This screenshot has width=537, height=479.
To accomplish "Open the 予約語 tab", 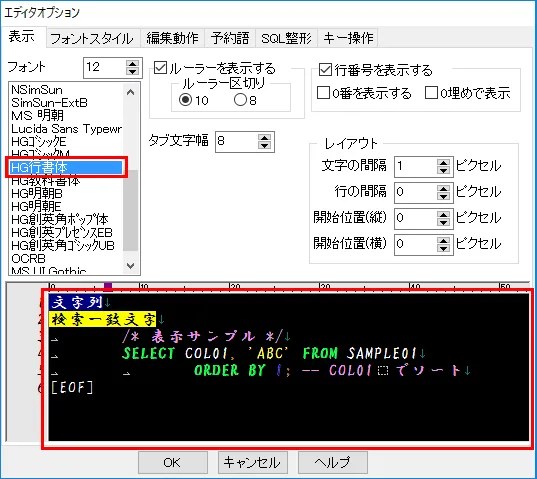I will click(230, 38).
